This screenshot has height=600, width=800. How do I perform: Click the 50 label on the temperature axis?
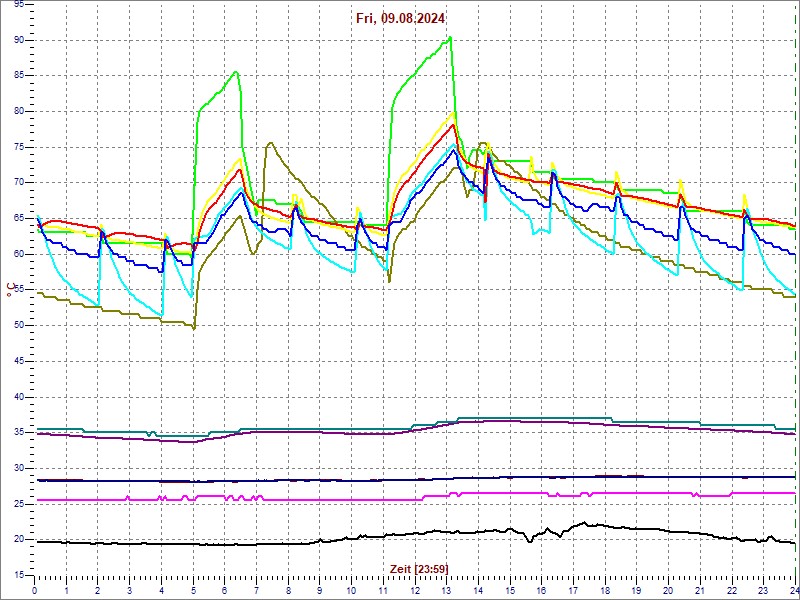click(19, 325)
